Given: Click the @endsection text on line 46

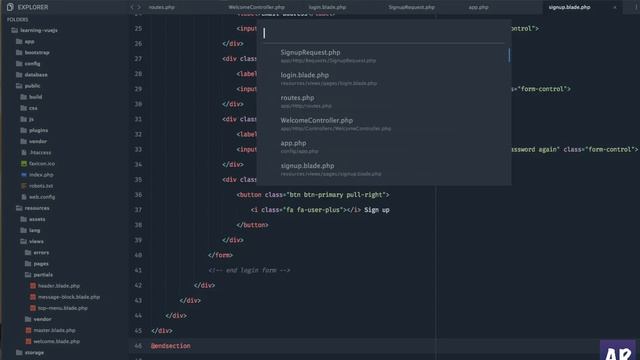Looking at the screenshot, I should coord(171,346).
